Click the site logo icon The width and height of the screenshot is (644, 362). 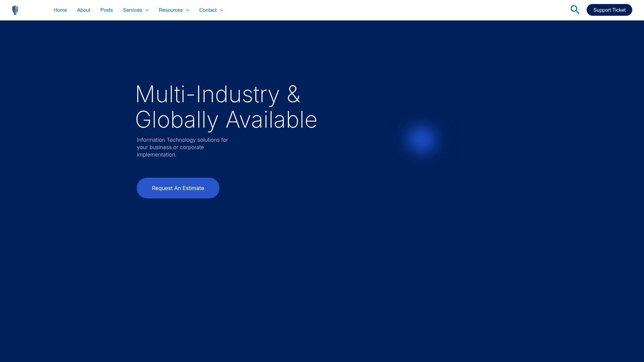15,10
